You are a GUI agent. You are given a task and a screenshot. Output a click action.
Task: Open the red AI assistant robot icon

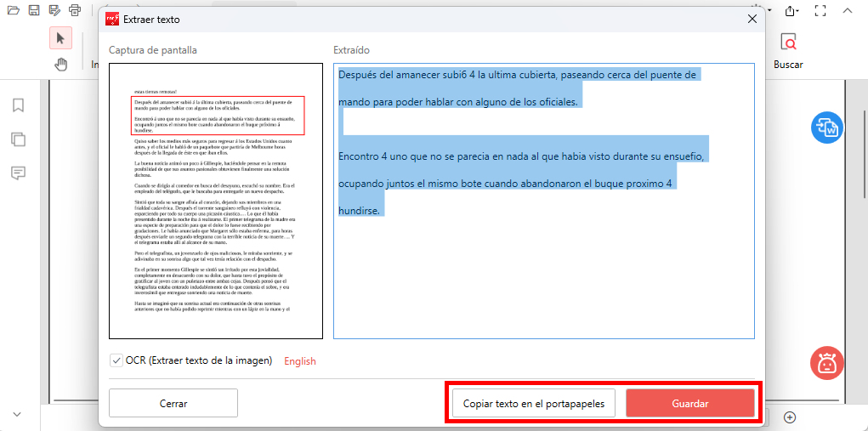827,363
